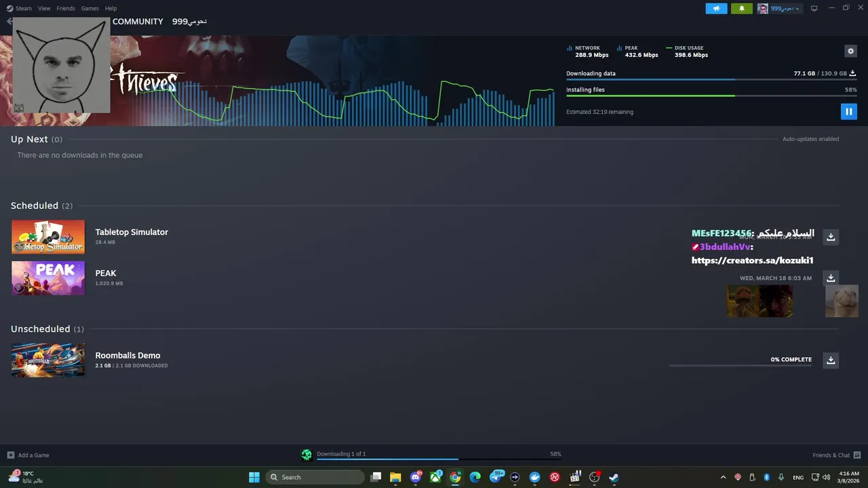
Task: Click WED, MARCH 18 6:03 AM schedule text
Action: click(x=776, y=278)
